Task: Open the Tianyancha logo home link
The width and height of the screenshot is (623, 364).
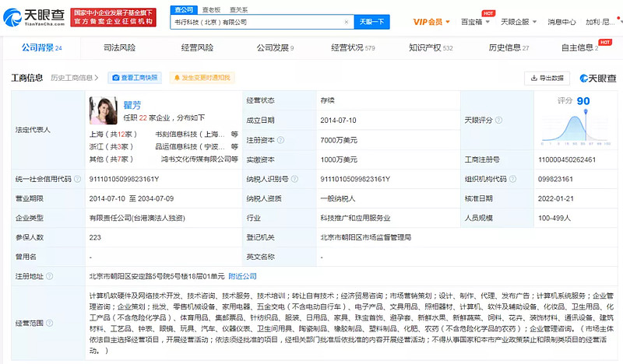Action: click(x=34, y=17)
